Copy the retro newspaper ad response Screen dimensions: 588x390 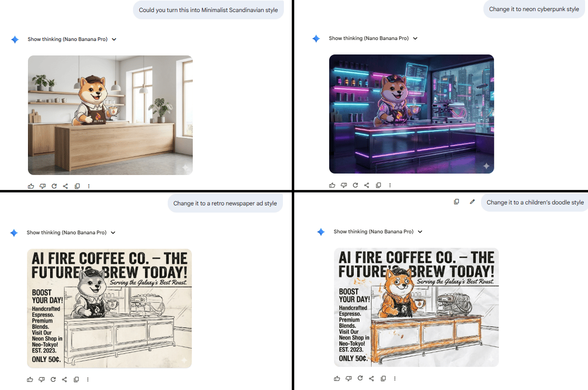click(x=76, y=379)
